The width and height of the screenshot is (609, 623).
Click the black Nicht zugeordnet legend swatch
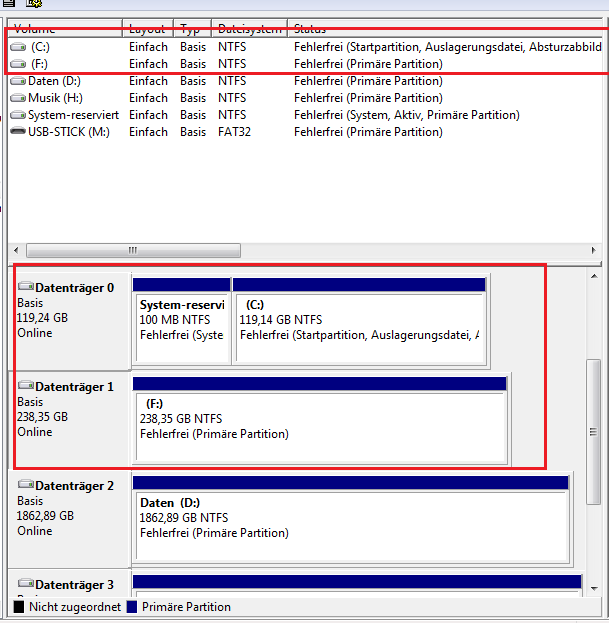click(x=19, y=607)
